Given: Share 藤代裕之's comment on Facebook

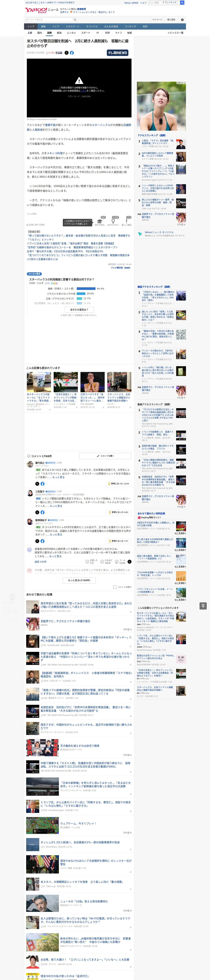Looking at the screenshot, I should (x=42, y=484).
